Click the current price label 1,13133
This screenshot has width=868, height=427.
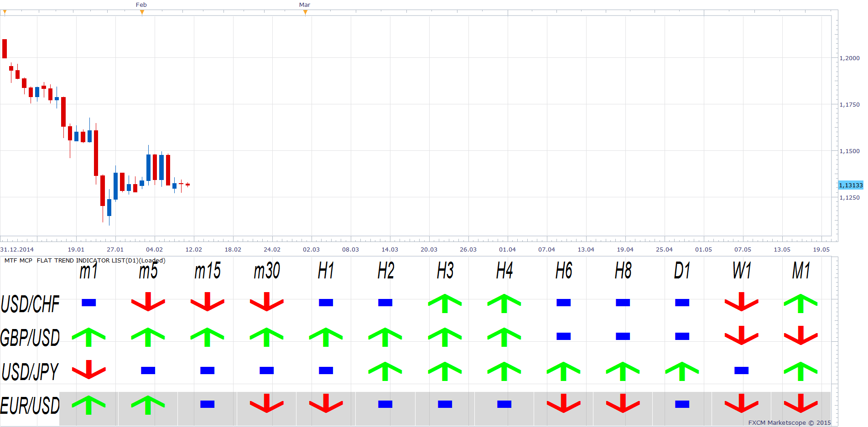[851, 185]
